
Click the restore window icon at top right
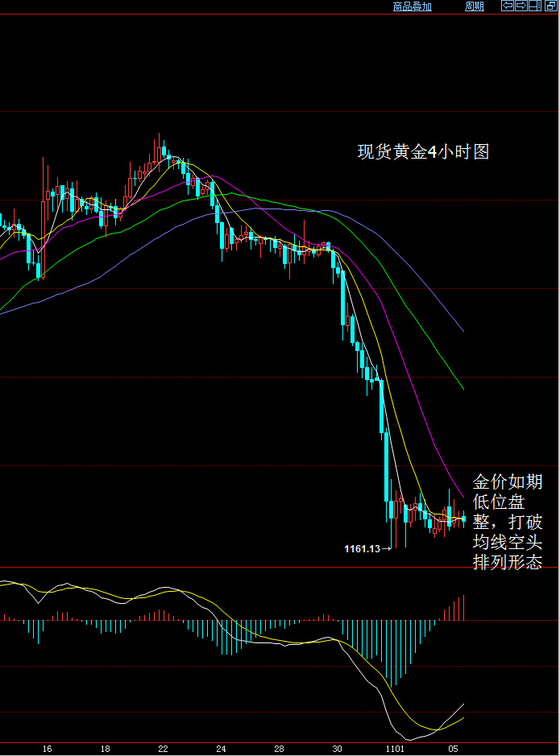pyautogui.click(x=551, y=6)
